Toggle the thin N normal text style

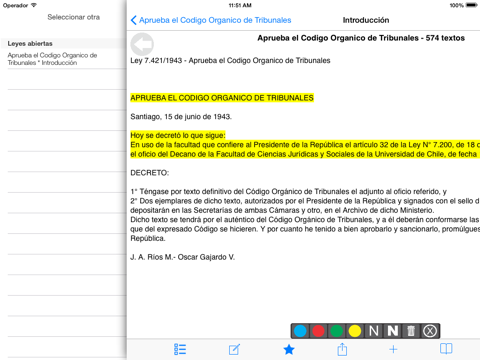pyautogui.click(x=374, y=331)
